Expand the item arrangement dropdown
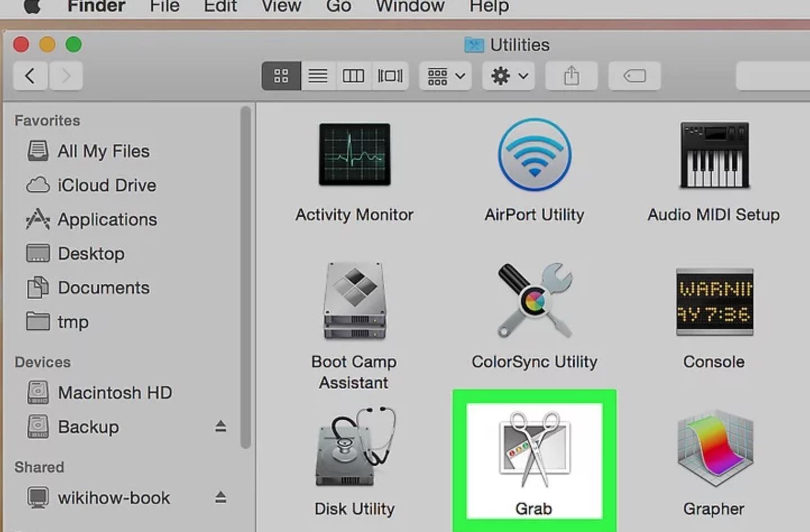The image size is (810, 532). [445, 76]
